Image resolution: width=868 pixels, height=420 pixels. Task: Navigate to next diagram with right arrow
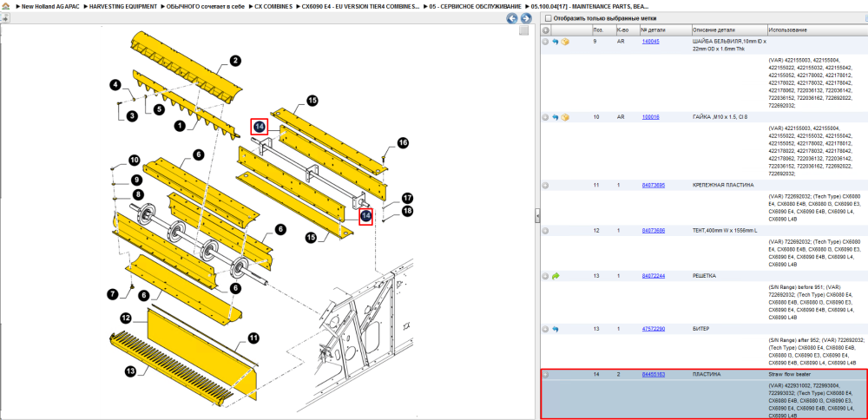click(526, 18)
